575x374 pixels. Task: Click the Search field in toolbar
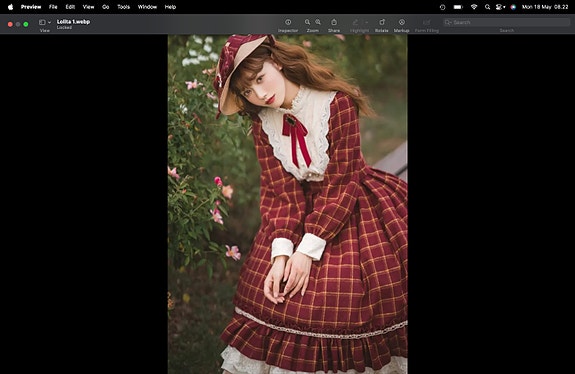coord(506,22)
